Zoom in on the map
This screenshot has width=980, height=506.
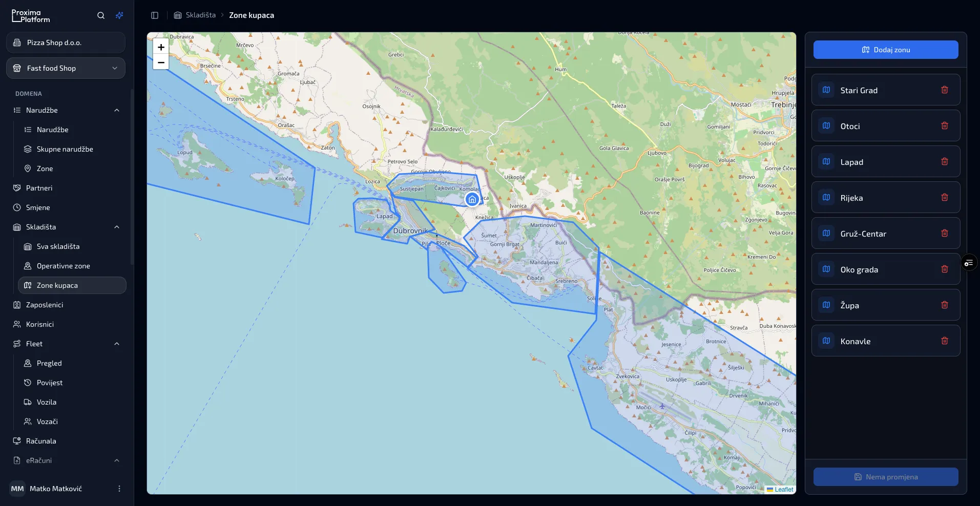161,47
